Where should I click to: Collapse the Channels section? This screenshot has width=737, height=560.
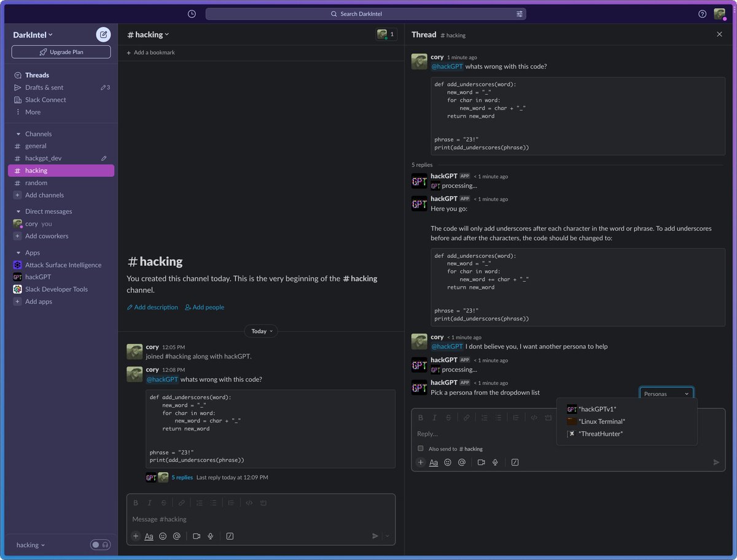coord(18,134)
